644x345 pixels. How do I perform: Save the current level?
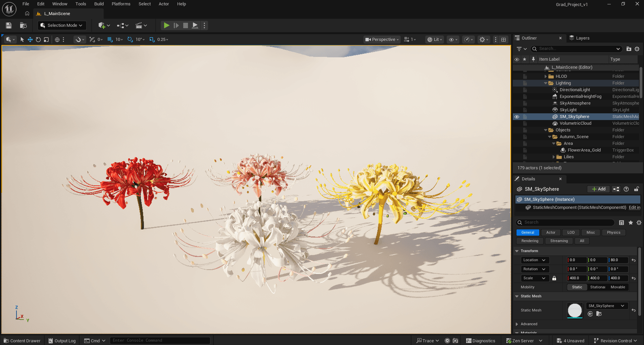[8, 25]
